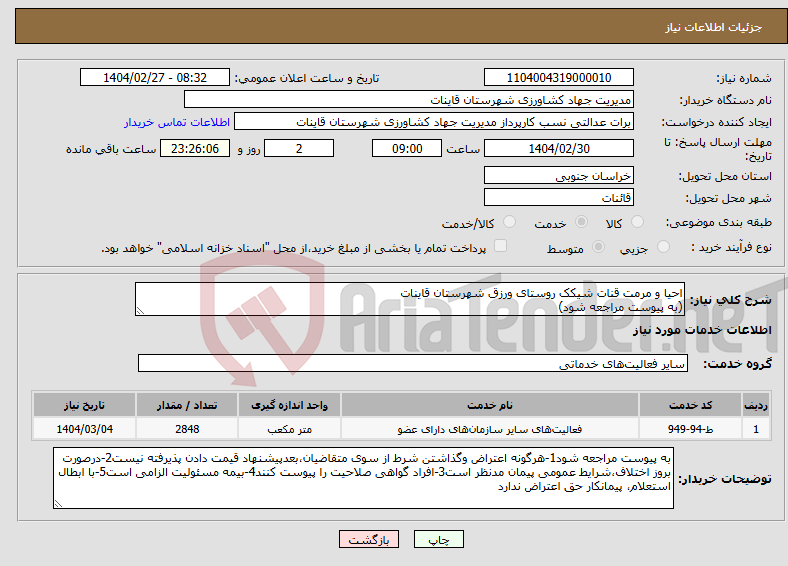
Task: Click the request creator name field
Action: [434, 122]
